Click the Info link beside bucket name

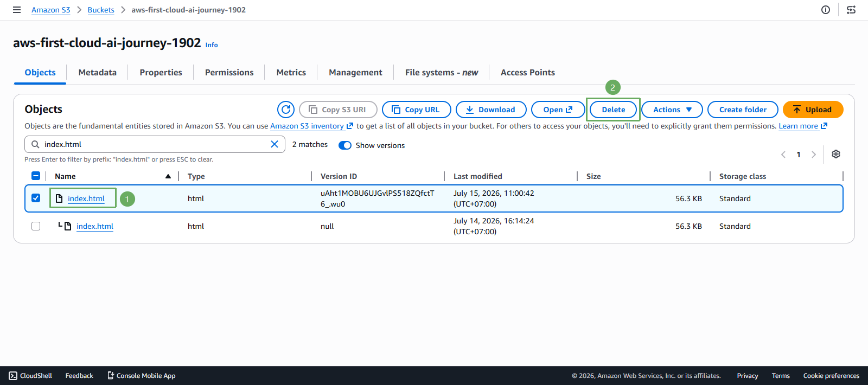(x=212, y=45)
